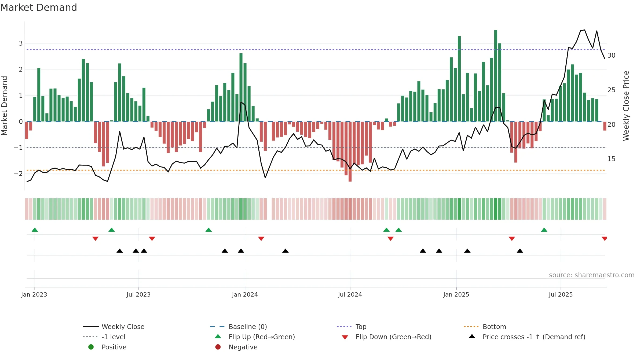This screenshot has height=362, width=644.
Task: Click the Jul 2024 axis label
Action: click(x=350, y=295)
